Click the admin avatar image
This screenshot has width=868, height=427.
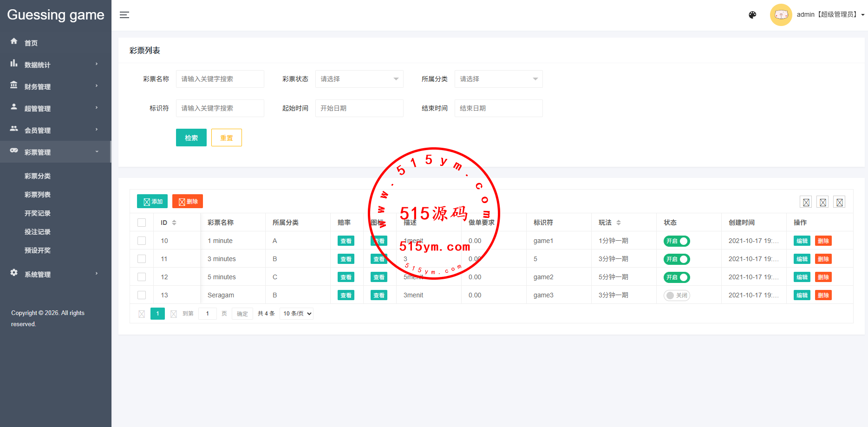pyautogui.click(x=781, y=15)
